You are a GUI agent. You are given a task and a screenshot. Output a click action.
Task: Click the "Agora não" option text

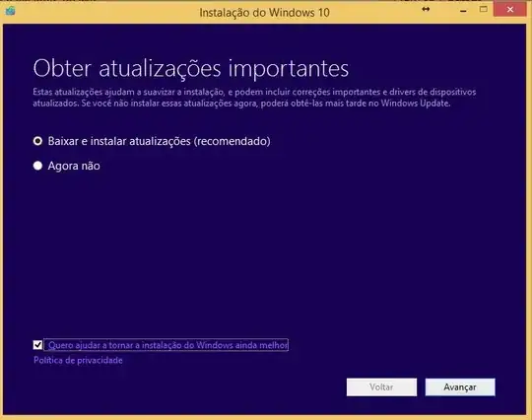[74, 166]
